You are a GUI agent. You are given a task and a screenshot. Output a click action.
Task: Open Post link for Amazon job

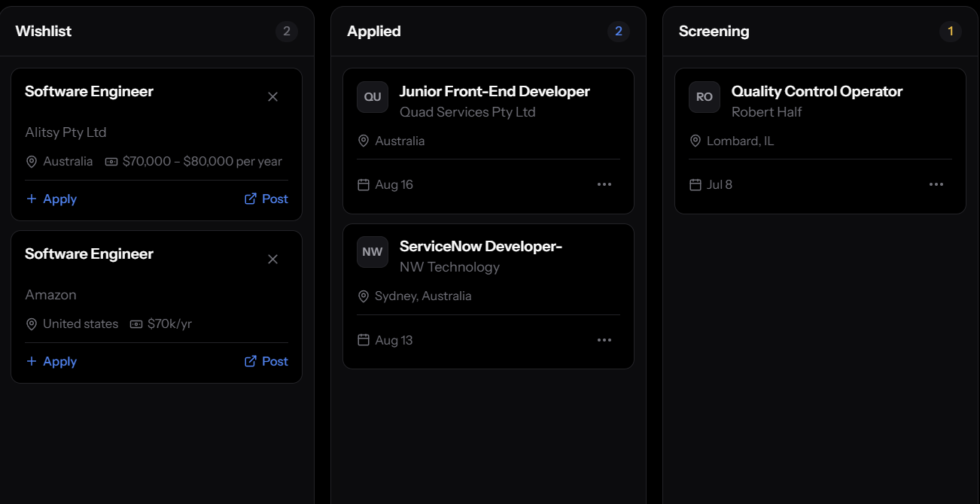[266, 362]
